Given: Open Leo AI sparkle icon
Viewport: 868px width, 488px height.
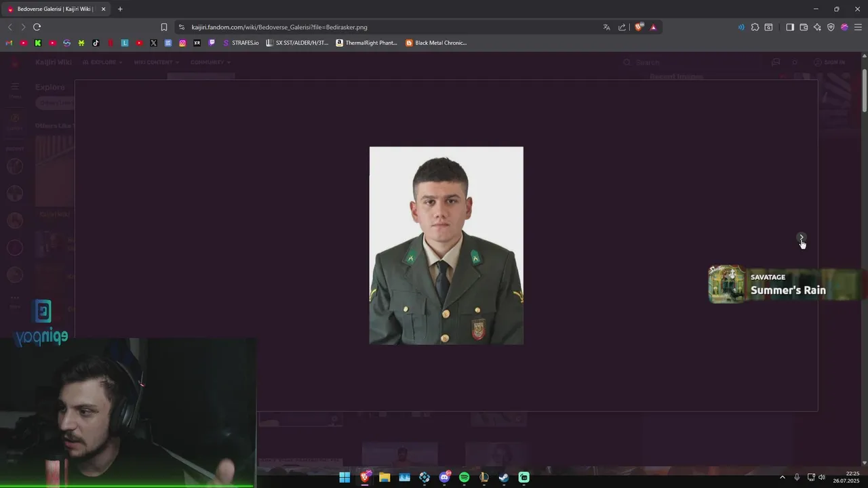Looking at the screenshot, I should point(817,27).
